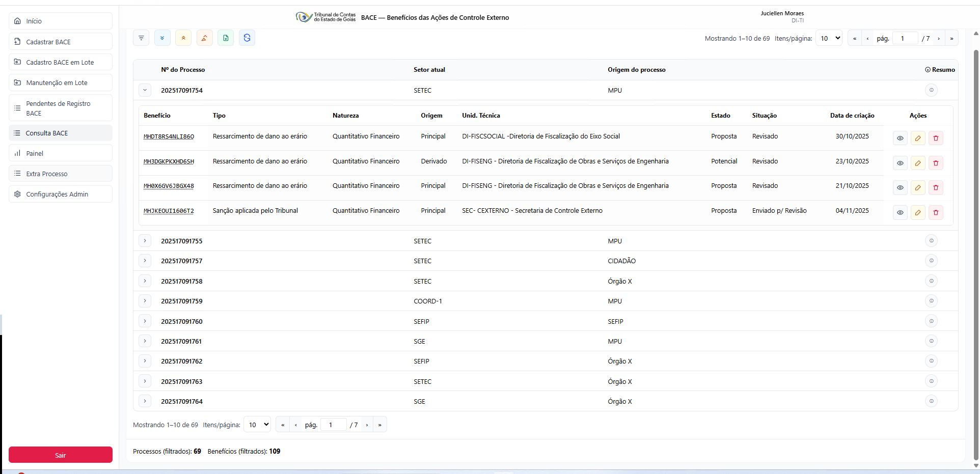The image size is (980, 474).
Task: Click the page scrollbar on the right
Action: 975,255
